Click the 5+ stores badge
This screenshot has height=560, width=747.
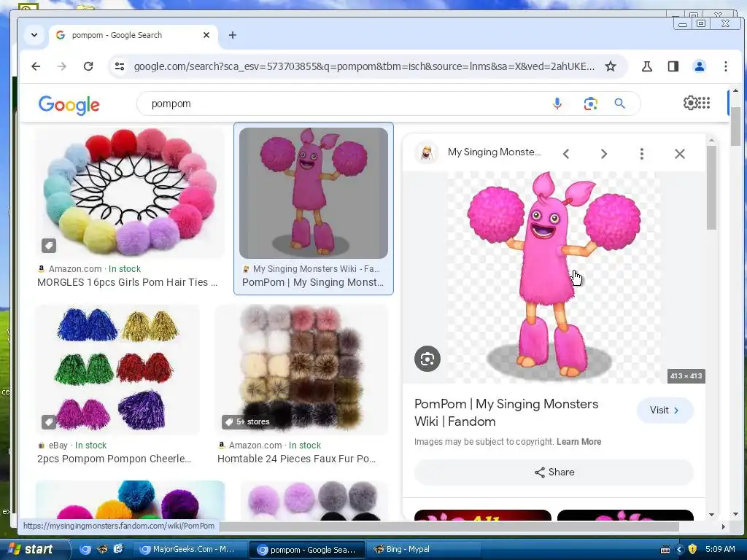[x=247, y=422]
